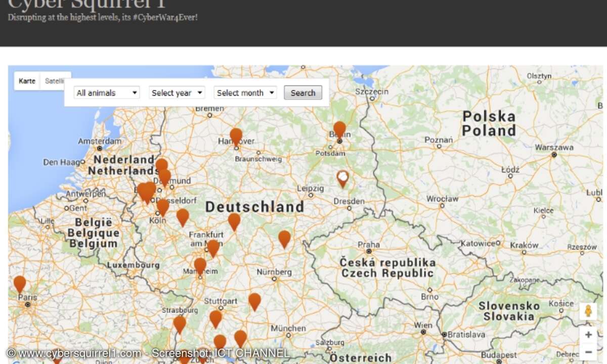Screen dimensions: 607x364
Task: Click the marker north of Nürnberg
Action: [x=285, y=239]
